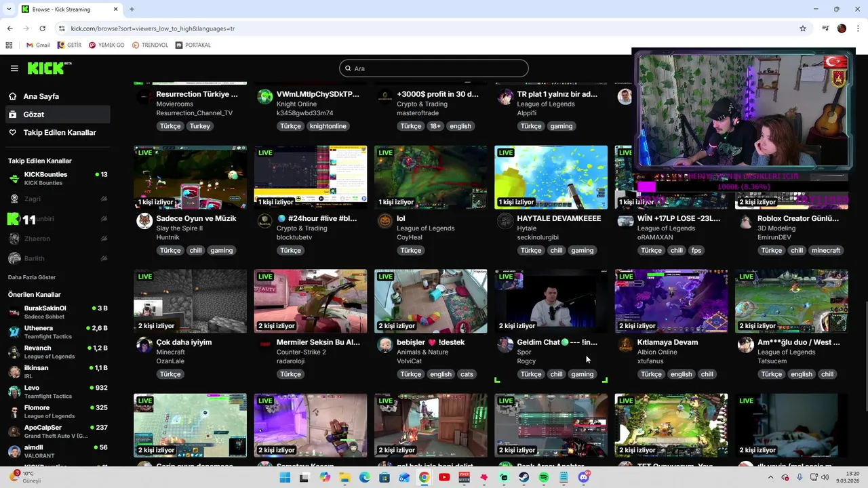Image resolution: width=868 pixels, height=488 pixels.
Task: Click the 18+ tag on masteroftrade
Action: point(435,126)
